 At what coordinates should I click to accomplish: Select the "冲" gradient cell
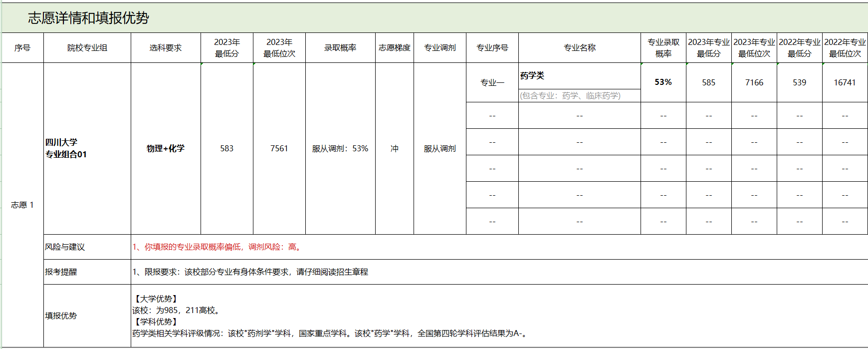point(394,149)
